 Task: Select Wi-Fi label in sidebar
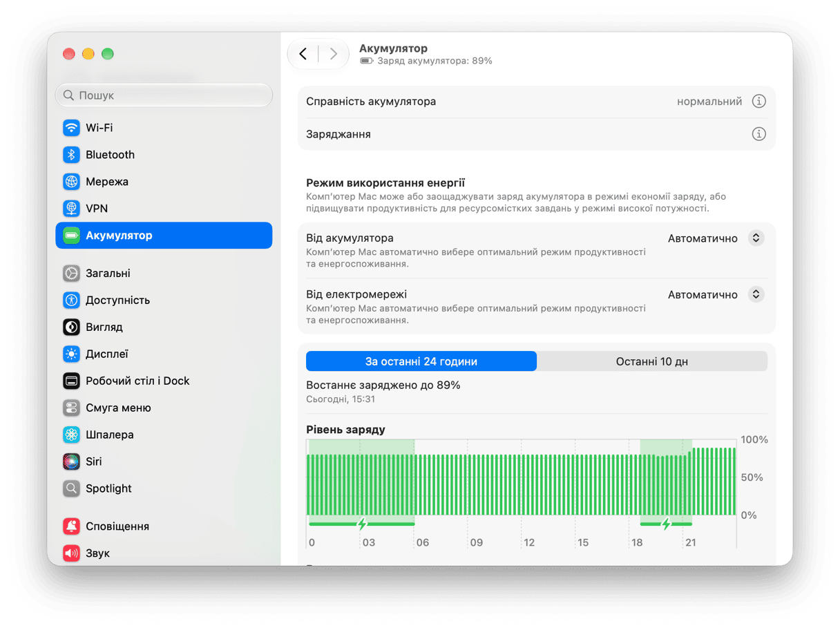(99, 128)
